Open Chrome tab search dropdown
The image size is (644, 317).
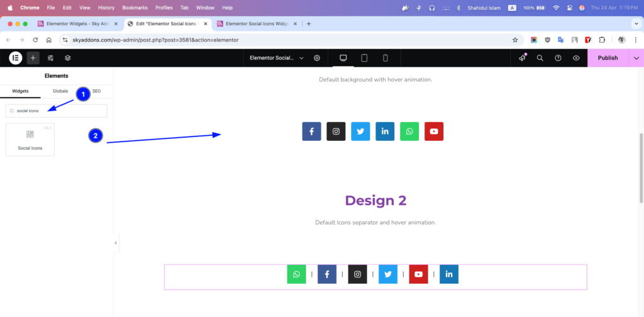636,24
